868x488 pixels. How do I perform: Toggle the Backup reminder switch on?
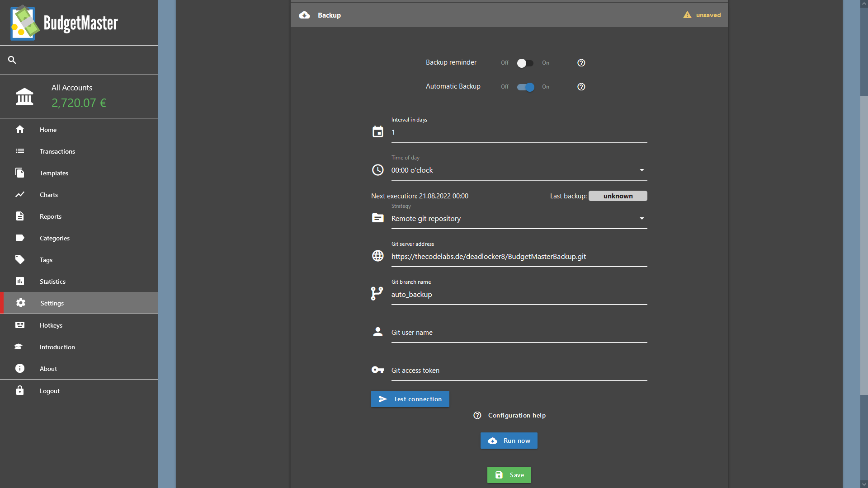point(525,63)
